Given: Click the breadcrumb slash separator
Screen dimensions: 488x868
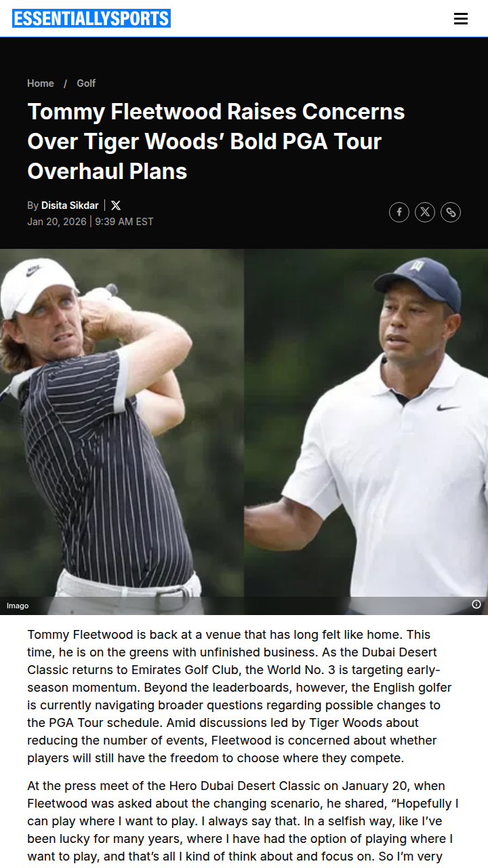Looking at the screenshot, I should click(66, 83).
